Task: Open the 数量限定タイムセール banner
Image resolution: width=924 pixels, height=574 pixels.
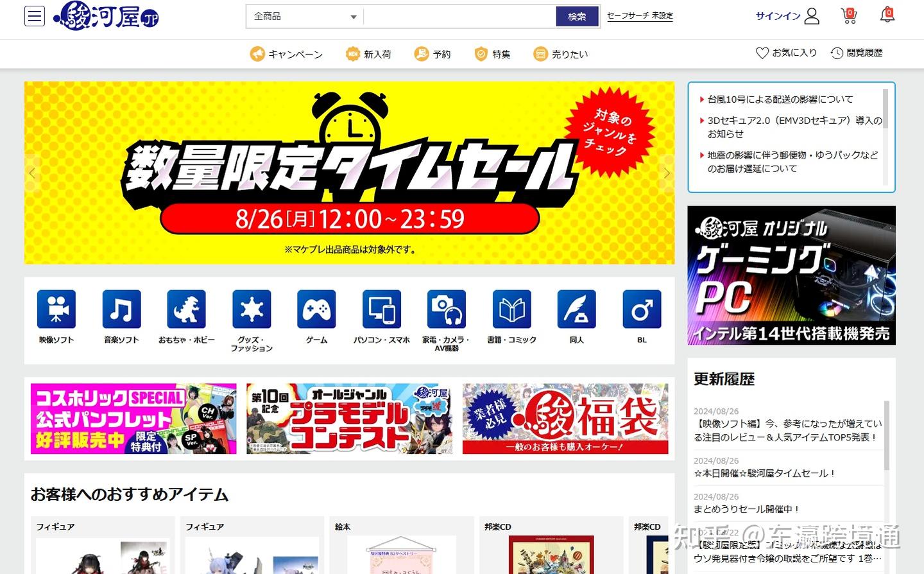Action: 350,173
